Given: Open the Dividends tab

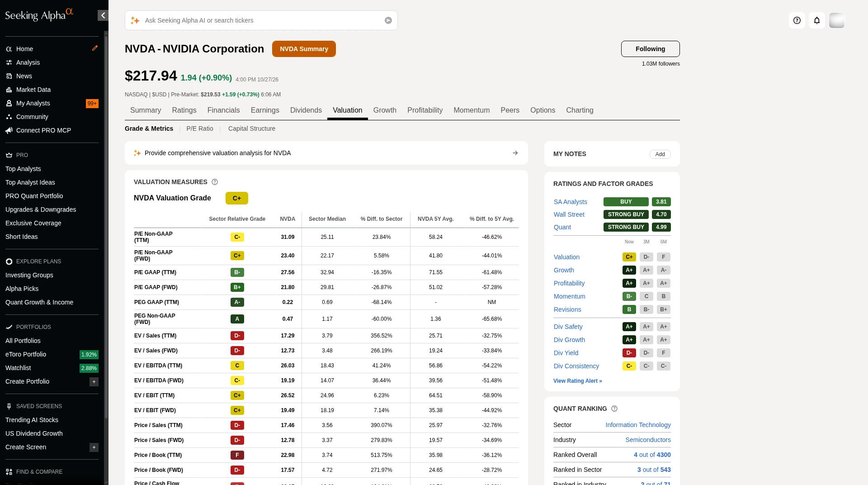Looking at the screenshot, I should tap(306, 110).
